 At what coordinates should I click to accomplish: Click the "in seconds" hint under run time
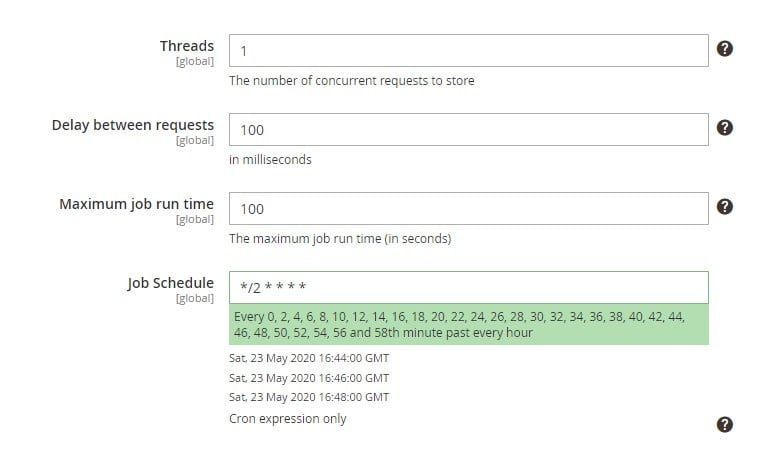(x=340, y=239)
